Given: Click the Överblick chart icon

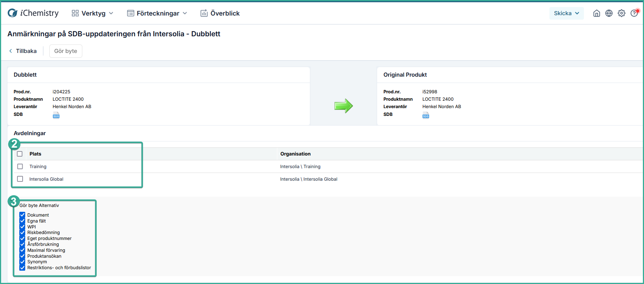Looking at the screenshot, I should coord(204,13).
